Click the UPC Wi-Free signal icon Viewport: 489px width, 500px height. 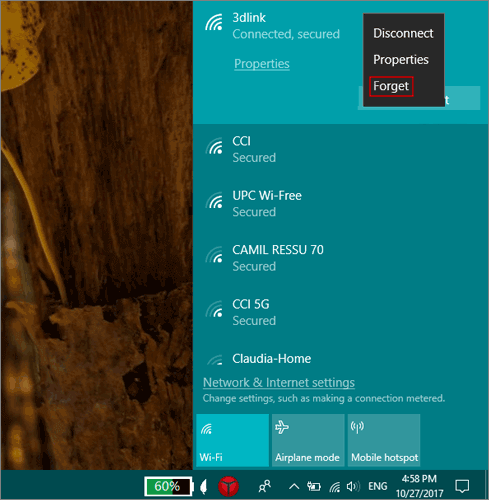click(x=214, y=200)
